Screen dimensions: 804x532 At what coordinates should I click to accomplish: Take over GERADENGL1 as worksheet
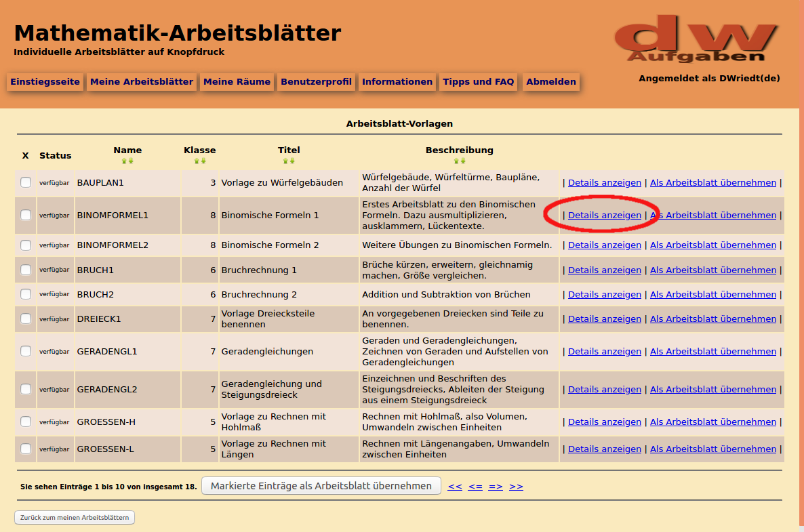coord(713,352)
